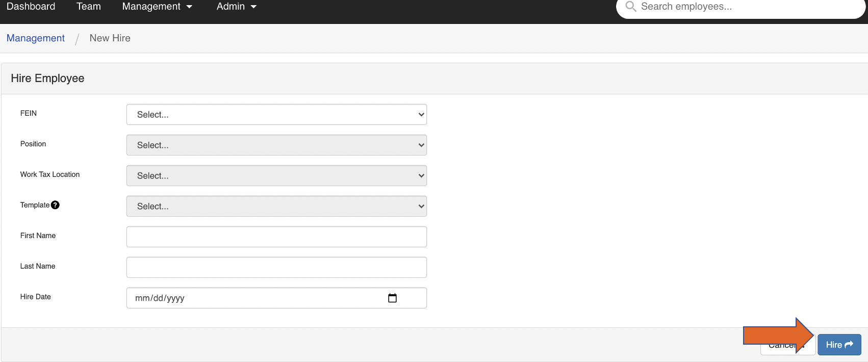The image size is (868, 362).
Task: Submit with the blue Hire button
Action: click(x=839, y=345)
